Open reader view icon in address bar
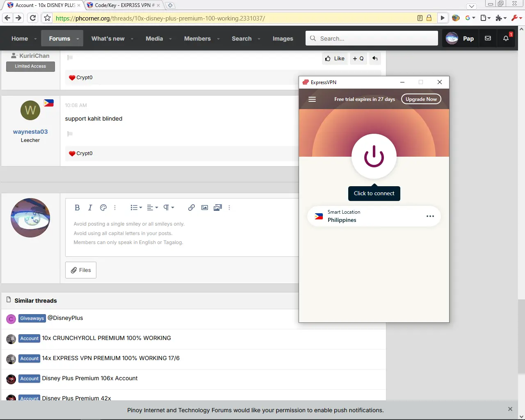Image resolution: width=525 pixels, height=420 pixels. [420, 18]
